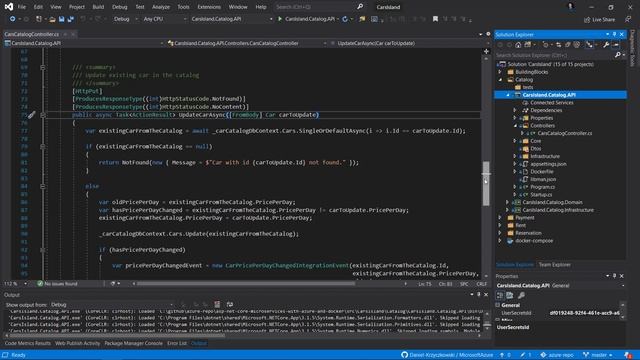
Task: Select appsettings.json in Solution Explorer
Action: 548,164
